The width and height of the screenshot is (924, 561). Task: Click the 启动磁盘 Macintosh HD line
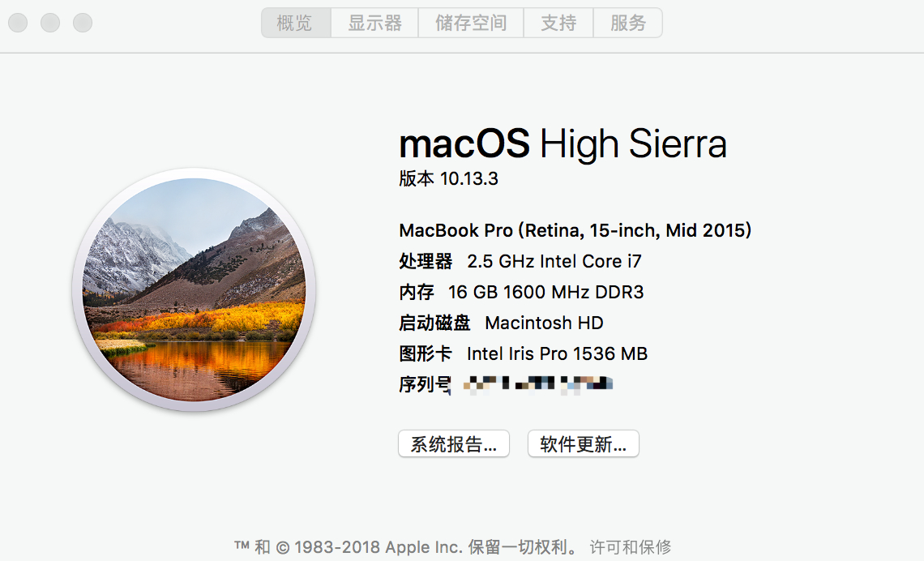pyautogui.click(x=501, y=323)
